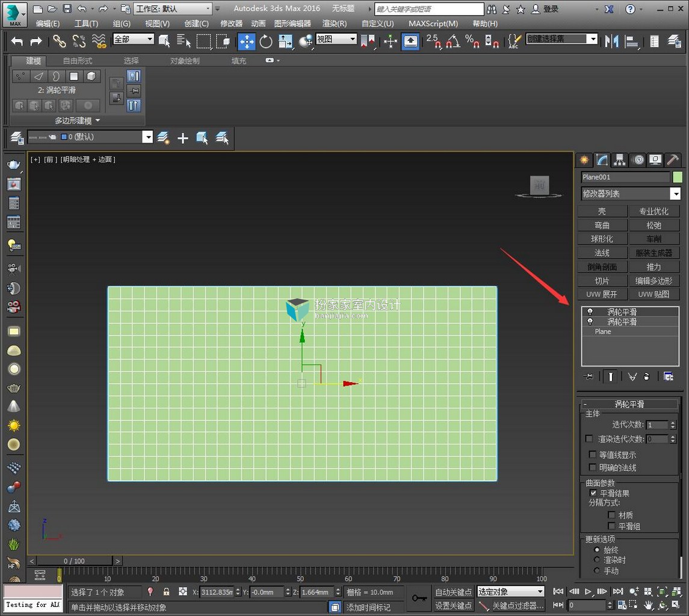Click the green object color swatch
689x616 pixels.
pyautogui.click(x=678, y=177)
